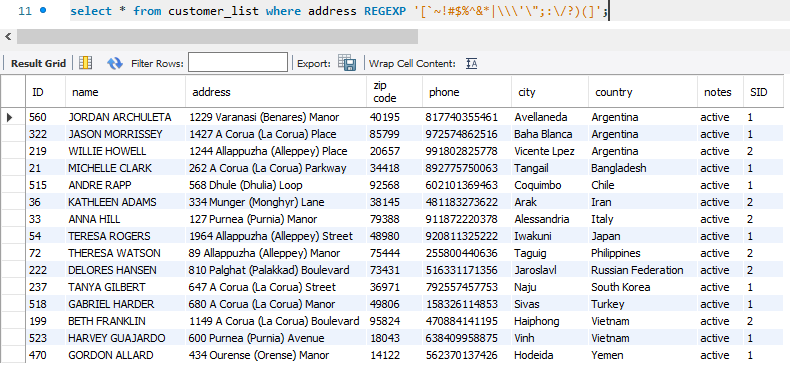Click the horizontal scrollbar thumb in editor
Viewport: 790px width, 372px height.
pyautogui.click(x=217, y=36)
